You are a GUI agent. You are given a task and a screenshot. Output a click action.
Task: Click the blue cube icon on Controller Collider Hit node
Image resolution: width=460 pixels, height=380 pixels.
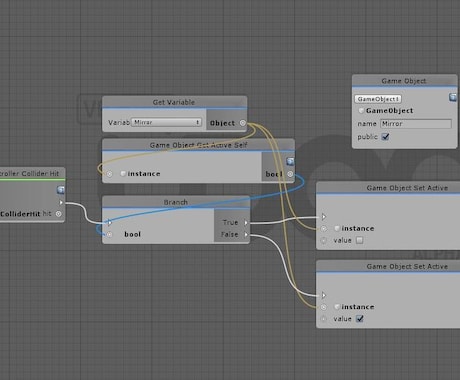point(61,190)
